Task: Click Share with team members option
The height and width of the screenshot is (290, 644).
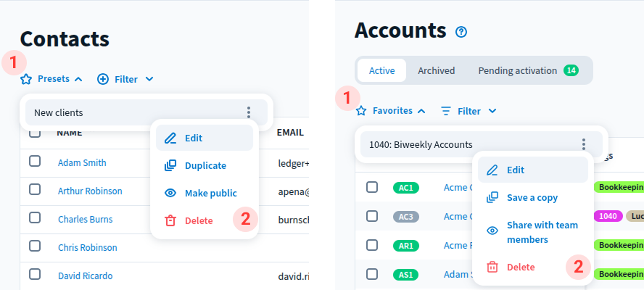Action: click(x=541, y=232)
